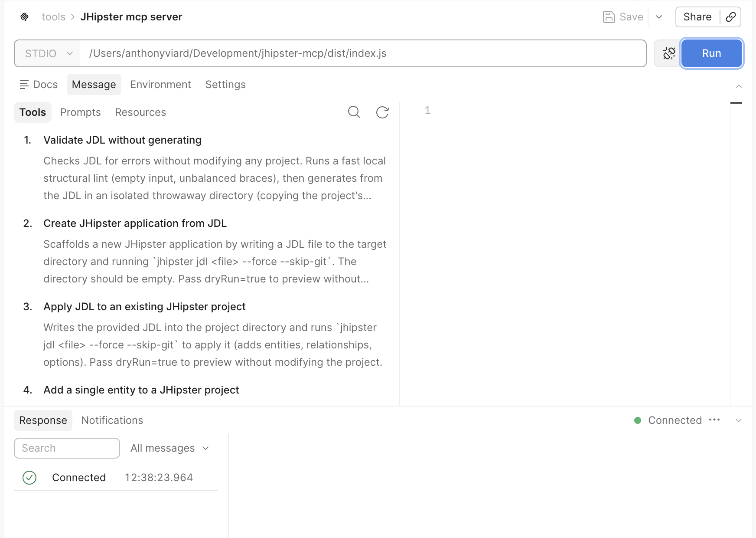Click the Apply JDL tool description text
Screen dimensions: 756x538
[x=213, y=345]
